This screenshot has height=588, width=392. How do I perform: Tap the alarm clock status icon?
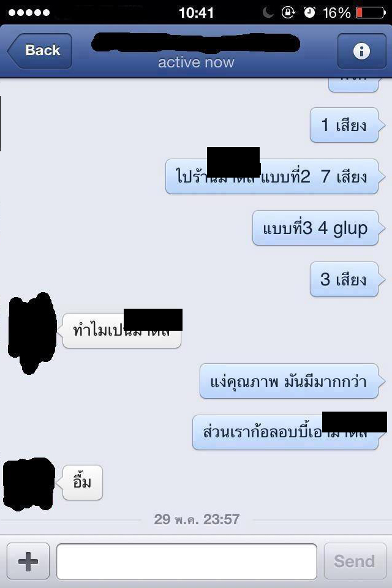coord(309,12)
